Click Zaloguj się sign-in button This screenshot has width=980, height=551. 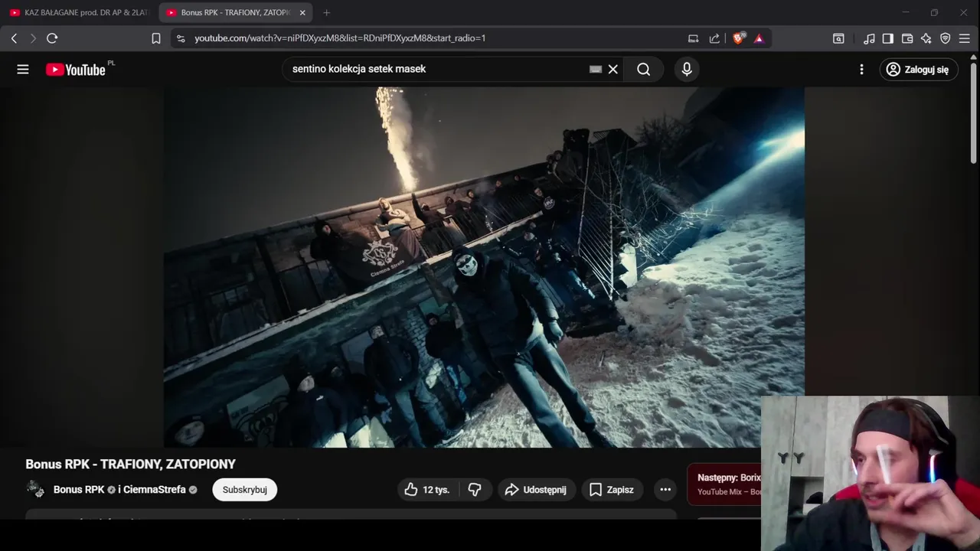tap(919, 70)
